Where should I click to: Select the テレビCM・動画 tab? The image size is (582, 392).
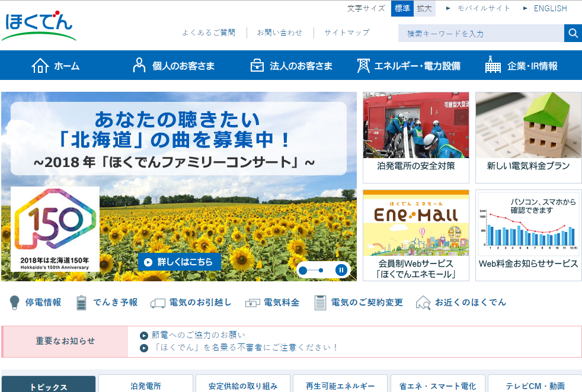(x=535, y=384)
